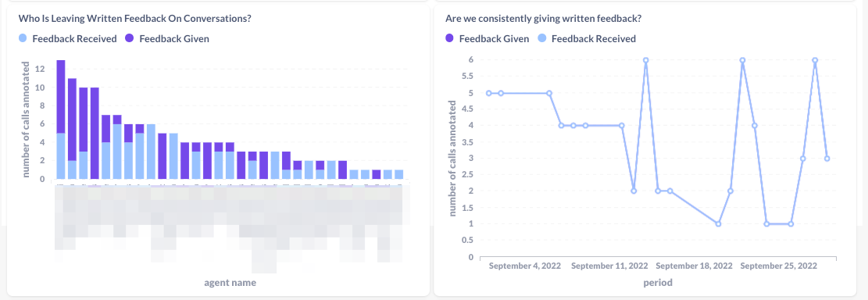
Task: Click the last data point at value 3
Action: 827,159
